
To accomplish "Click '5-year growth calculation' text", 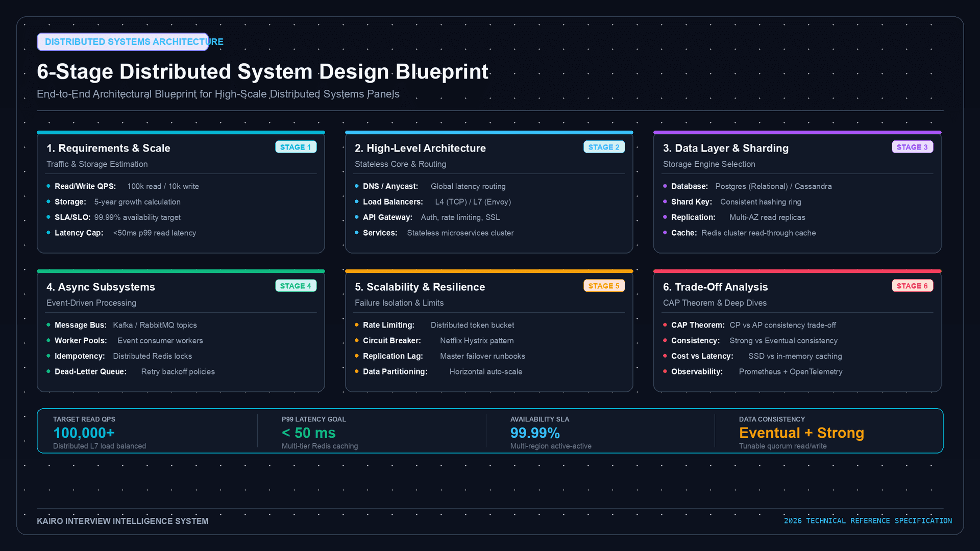I will [137, 202].
